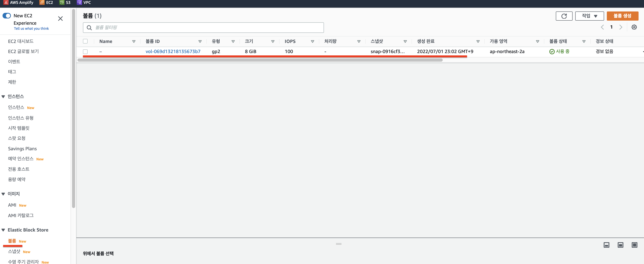The width and height of the screenshot is (644, 264).
Task: Expand details panel to full view icon
Action: click(x=634, y=245)
